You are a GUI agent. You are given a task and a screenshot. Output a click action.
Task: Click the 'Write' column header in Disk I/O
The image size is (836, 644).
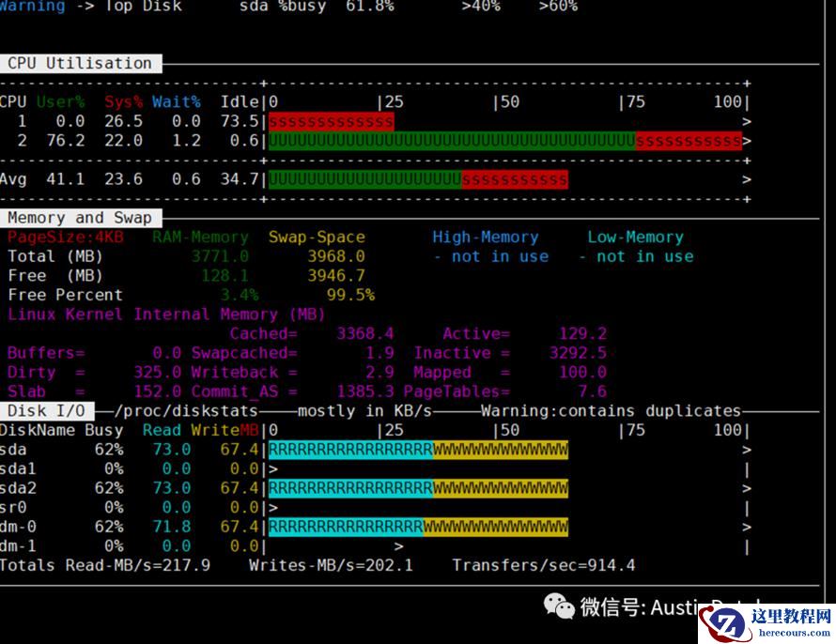pyautogui.click(x=215, y=430)
